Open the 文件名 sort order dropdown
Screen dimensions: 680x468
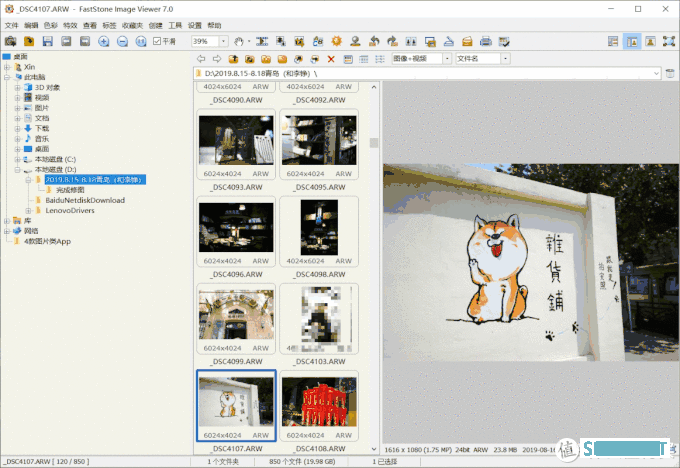[505, 59]
